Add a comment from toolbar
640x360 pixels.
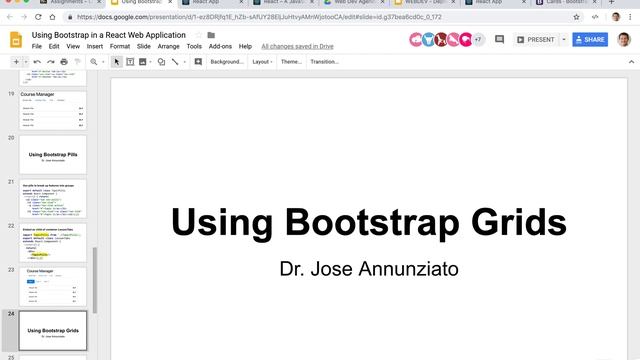point(198,62)
